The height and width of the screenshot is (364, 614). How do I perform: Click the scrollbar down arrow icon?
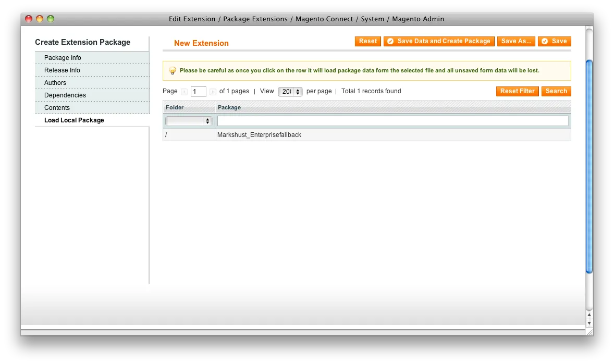click(x=588, y=323)
